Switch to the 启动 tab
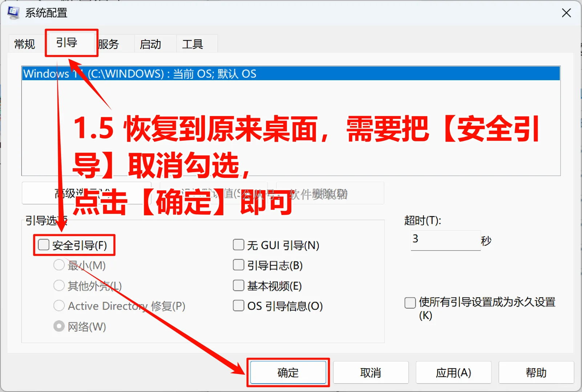The height and width of the screenshot is (392, 582). pos(151,44)
